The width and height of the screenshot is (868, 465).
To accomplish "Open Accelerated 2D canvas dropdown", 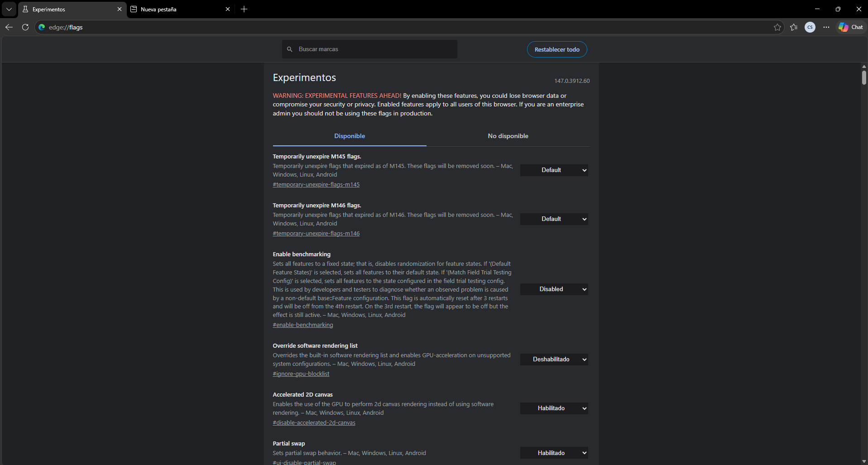I will [x=554, y=408].
